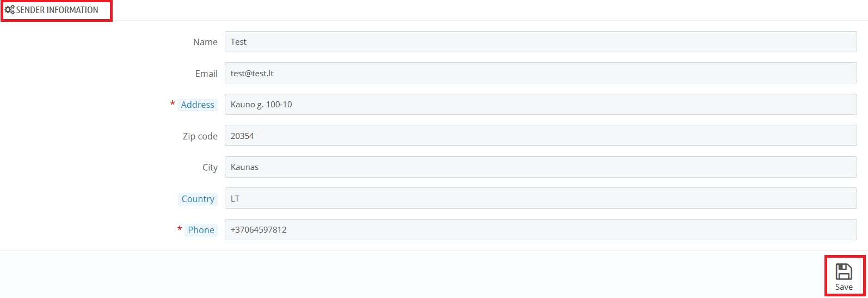Screen dimensions: 868x298
Task: Click the highlighted Address label
Action: (x=198, y=105)
